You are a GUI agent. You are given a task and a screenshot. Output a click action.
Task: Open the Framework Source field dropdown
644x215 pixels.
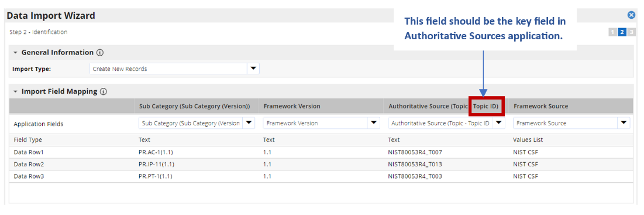pyautogui.click(x=624, y=123)
